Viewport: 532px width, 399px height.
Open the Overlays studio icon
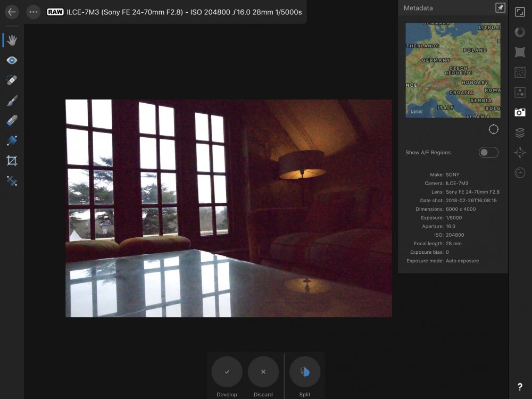click(x=520, y=92)
